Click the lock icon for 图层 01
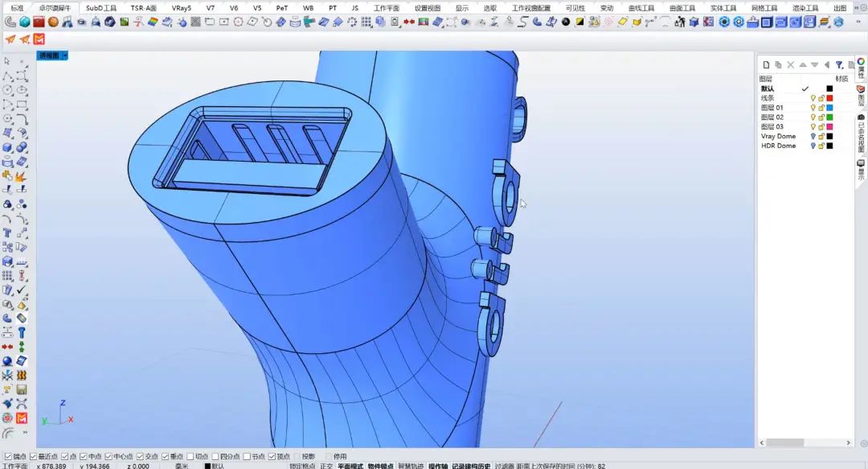Viewport: 868px width, 469px height. click(821, 108)
